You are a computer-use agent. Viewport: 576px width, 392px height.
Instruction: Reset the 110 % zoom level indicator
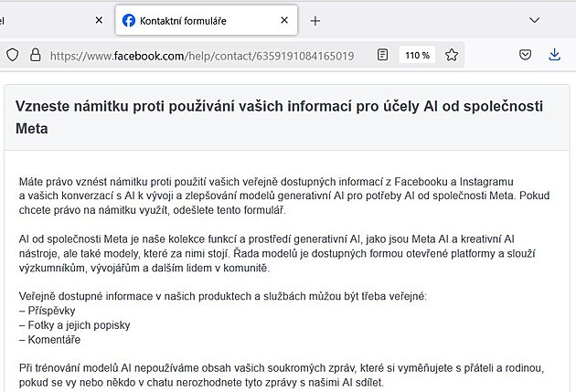coord(417,55)
